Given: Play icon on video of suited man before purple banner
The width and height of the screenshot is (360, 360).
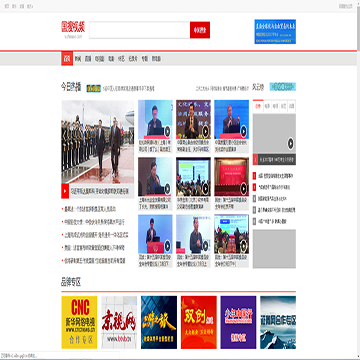Looking at the screenshot, I should pos(206,131).
